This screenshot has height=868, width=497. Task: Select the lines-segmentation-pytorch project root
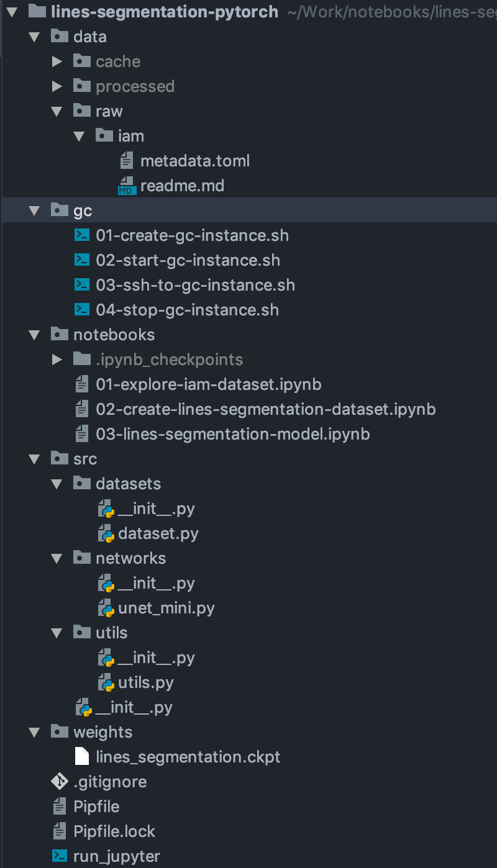click(165, 11)
